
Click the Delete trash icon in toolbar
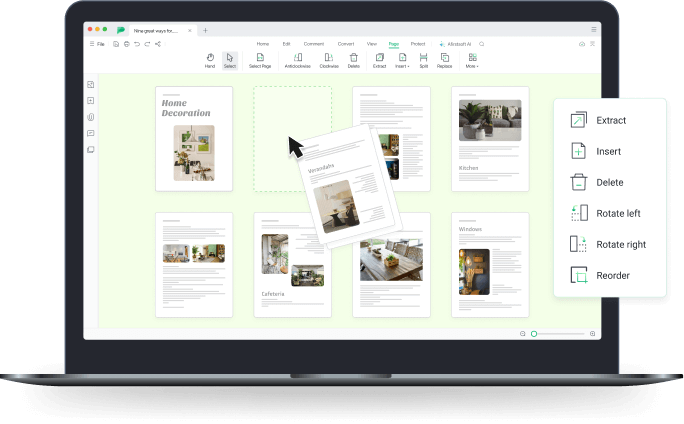tap(354, 61)
